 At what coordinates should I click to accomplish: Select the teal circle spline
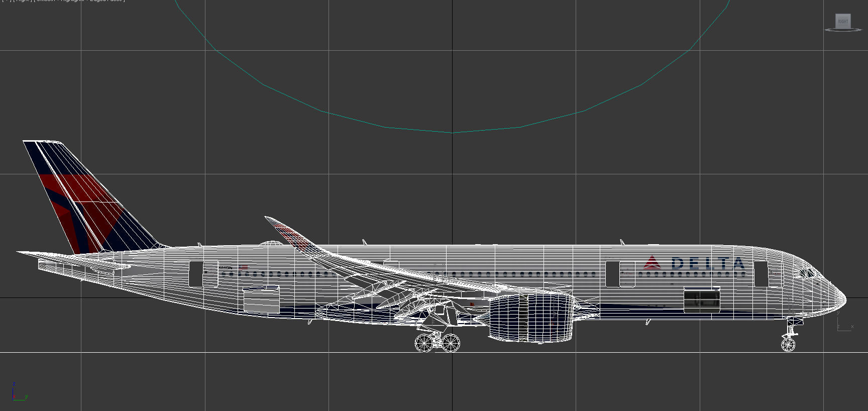pos(452,133)
